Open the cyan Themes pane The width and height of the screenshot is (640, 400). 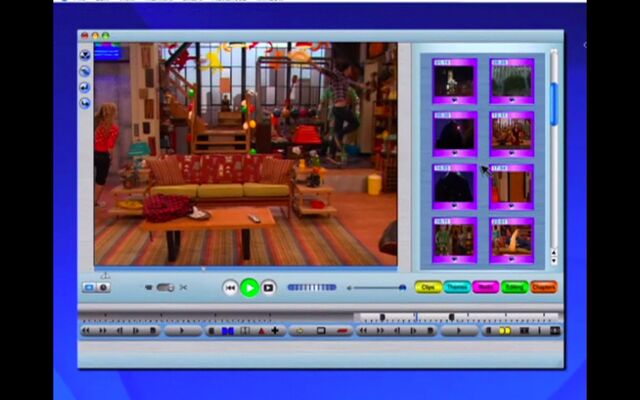tap(457, 287)
